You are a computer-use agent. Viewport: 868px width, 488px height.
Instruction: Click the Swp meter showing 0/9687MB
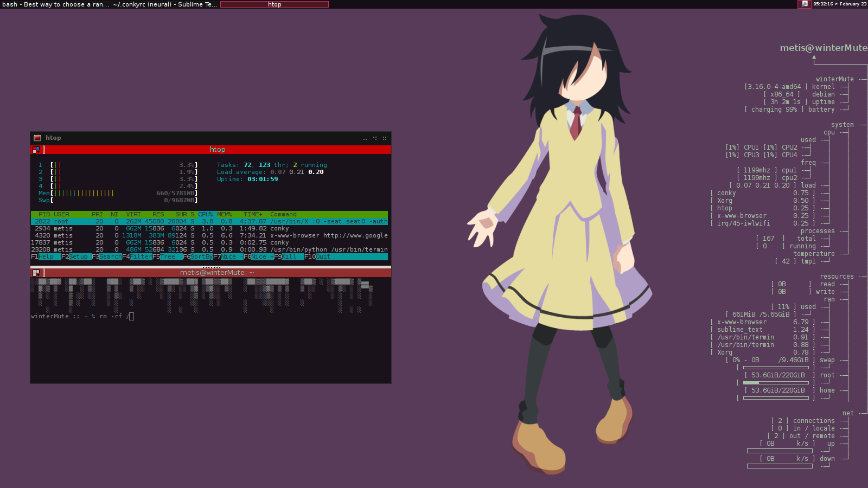118,200
